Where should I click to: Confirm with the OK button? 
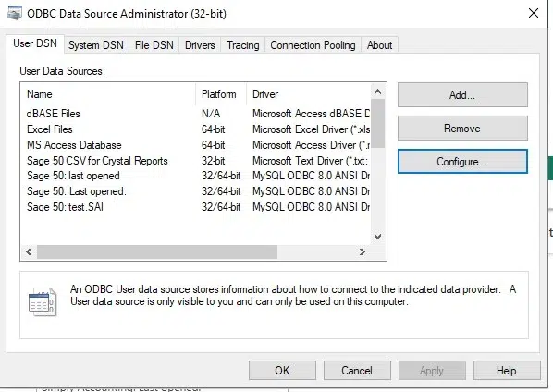click(282, 371)
